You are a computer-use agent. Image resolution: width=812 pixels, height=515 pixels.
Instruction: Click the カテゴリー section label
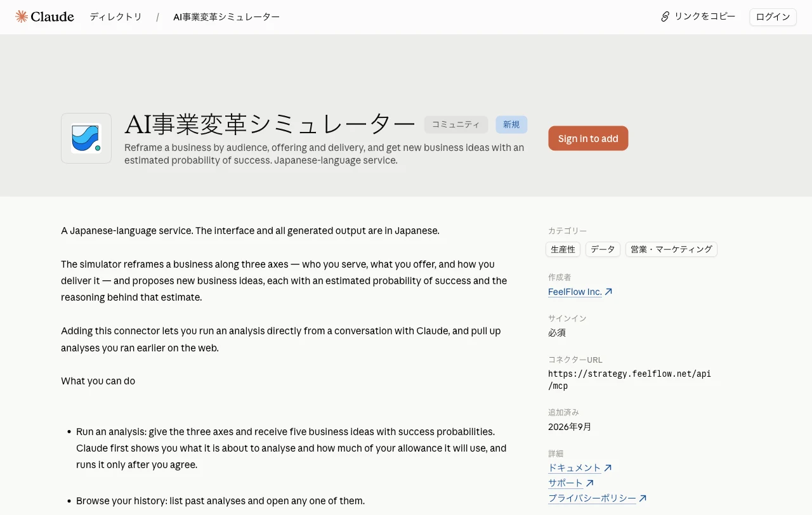568,231
